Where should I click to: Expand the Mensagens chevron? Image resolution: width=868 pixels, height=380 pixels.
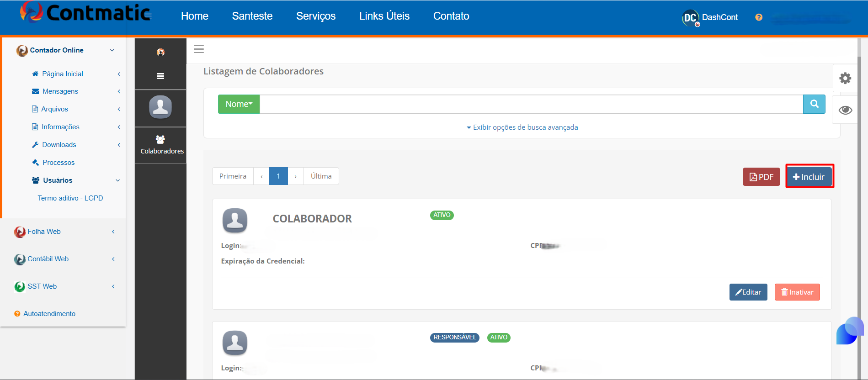[119, 91]
